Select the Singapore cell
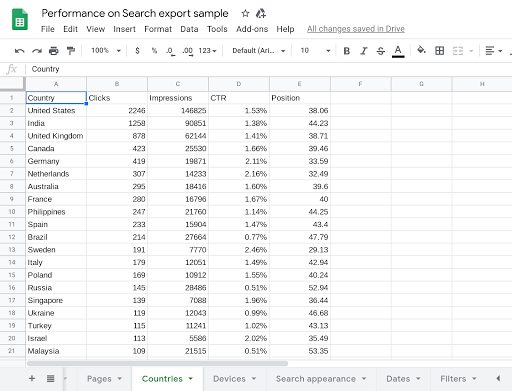The width and height of the screenshot is (512, 391). click(56, 300)
